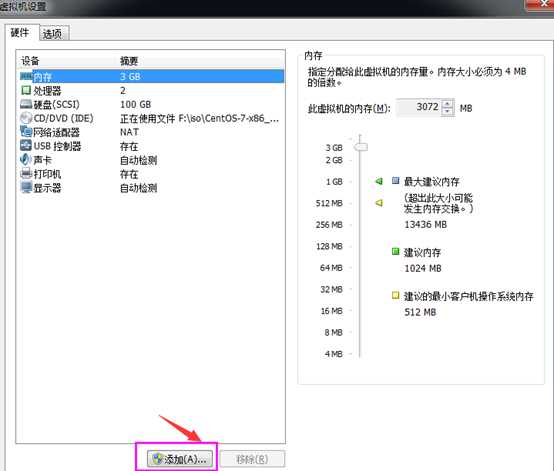
Task: Click the memory input field showing 3072
Action: pyautogui.click(x=419, y=107)
